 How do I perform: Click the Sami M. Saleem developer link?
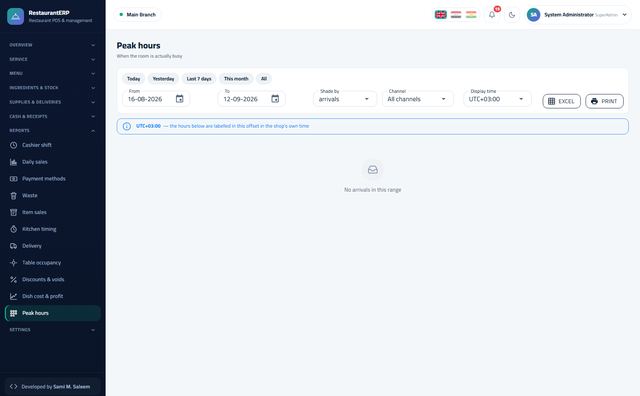71,387
